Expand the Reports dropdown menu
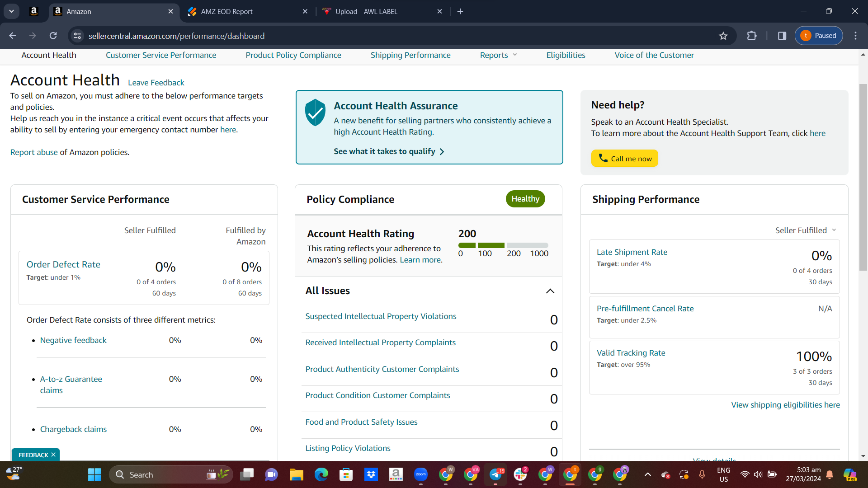Image resolution: width=868 pixels, height=488 pixels. click(x=498, y=55)
